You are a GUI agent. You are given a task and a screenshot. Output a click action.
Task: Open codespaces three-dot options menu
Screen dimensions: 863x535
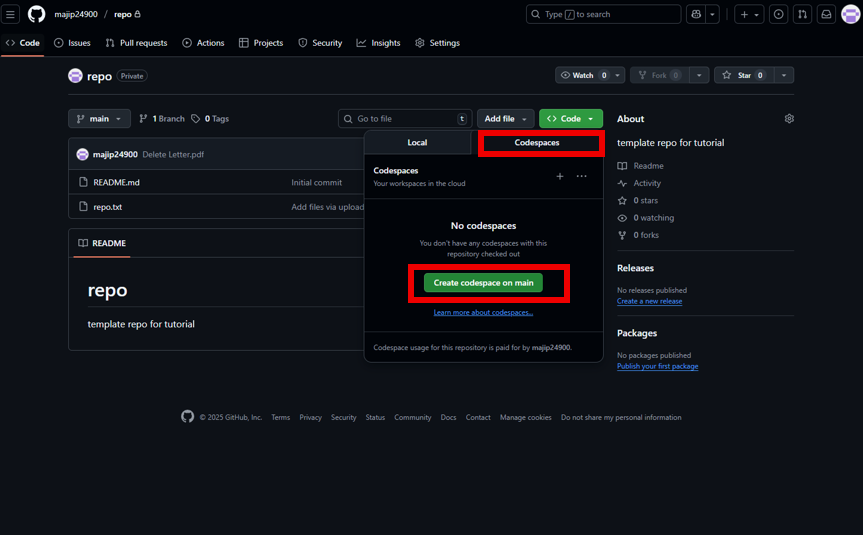click(x=581, y=176)
